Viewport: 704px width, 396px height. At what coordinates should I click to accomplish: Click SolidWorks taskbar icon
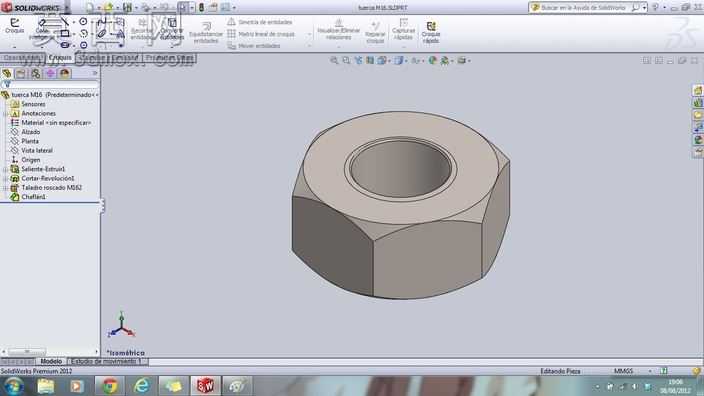(x=205, y=386)
